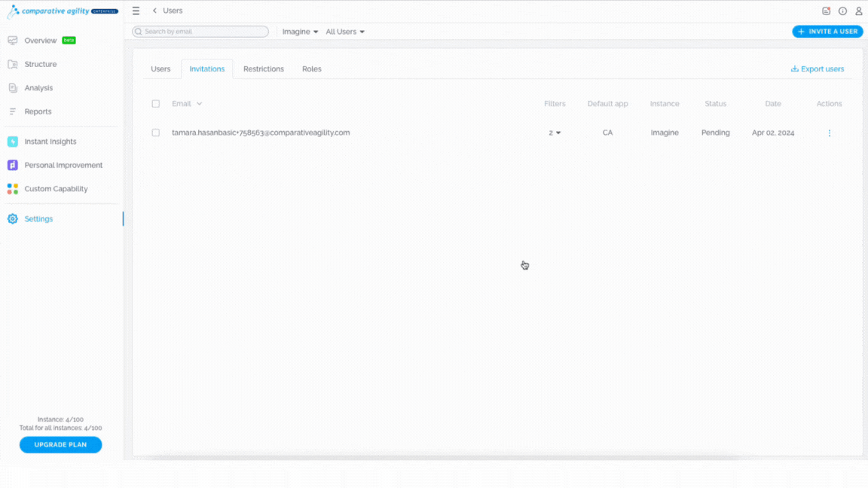Click the Export users download icon
The image size is (868, 488).
coord(794,69)
